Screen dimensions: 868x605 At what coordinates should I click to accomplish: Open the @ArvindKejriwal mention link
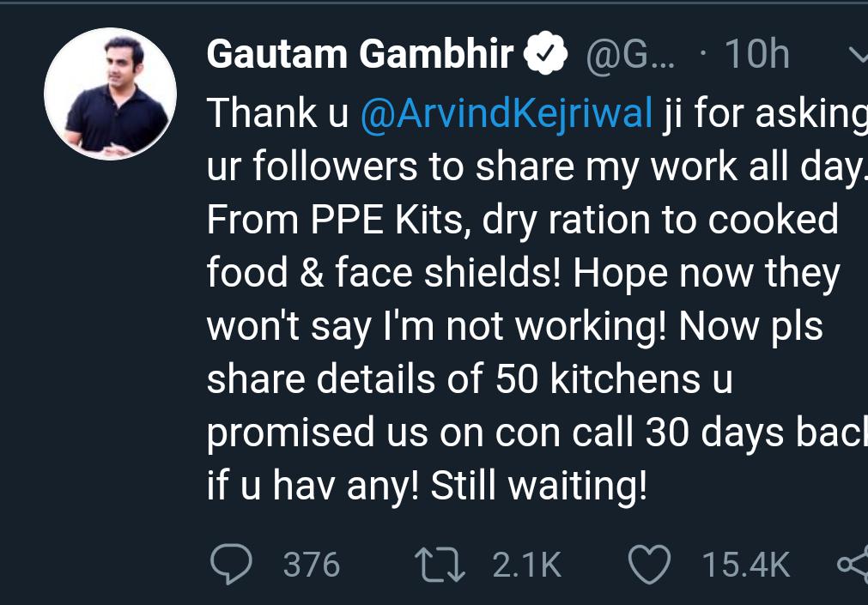click(507, 114)
